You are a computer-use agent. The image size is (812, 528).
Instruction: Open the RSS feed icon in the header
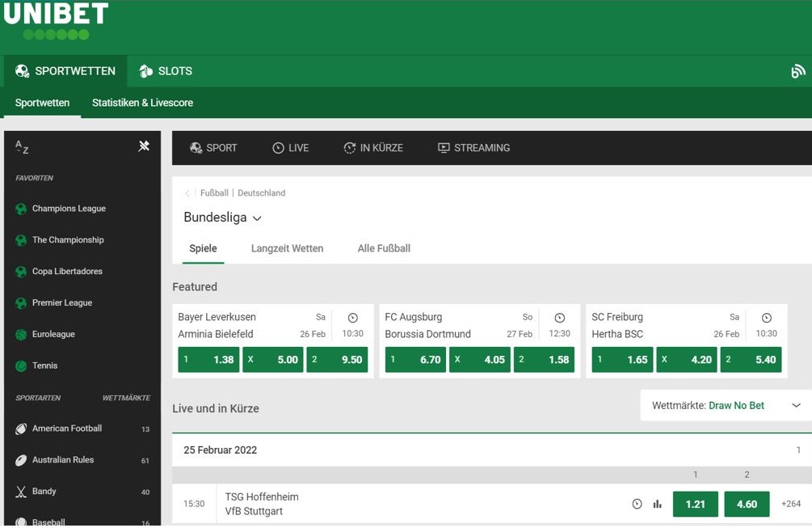tap(798, 71)
